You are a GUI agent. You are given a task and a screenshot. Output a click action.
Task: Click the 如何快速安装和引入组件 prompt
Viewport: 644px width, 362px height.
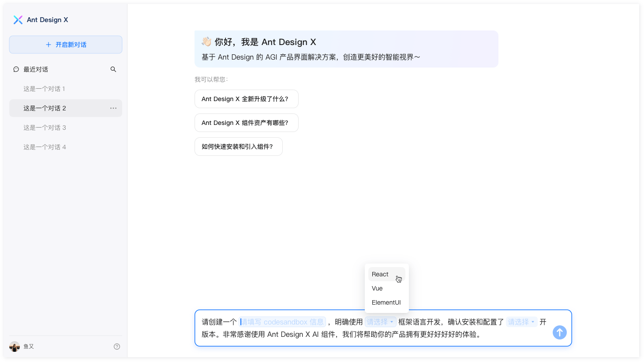click(239, 147)
